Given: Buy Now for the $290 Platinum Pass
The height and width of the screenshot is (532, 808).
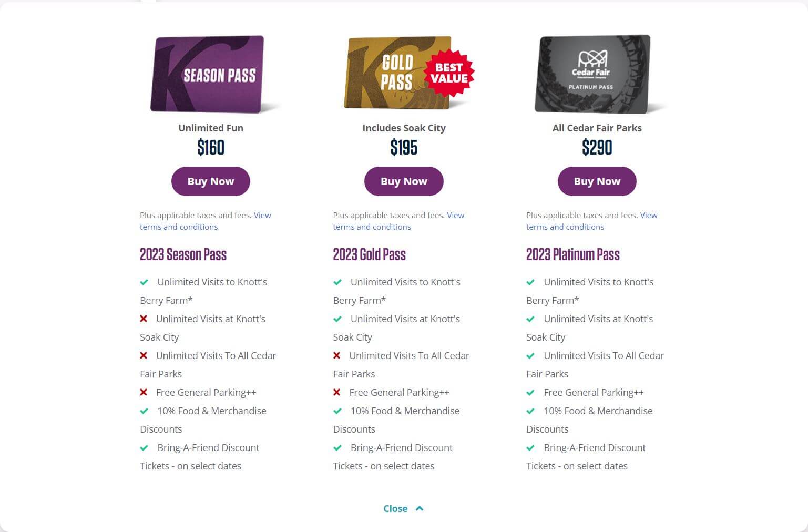Looking at the screenshot, I should click(x=597, y=181).
